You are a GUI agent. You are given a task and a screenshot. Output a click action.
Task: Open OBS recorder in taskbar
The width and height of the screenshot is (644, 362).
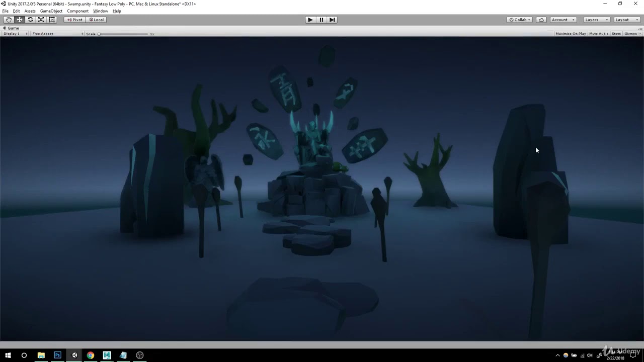(x=140, y=355)
